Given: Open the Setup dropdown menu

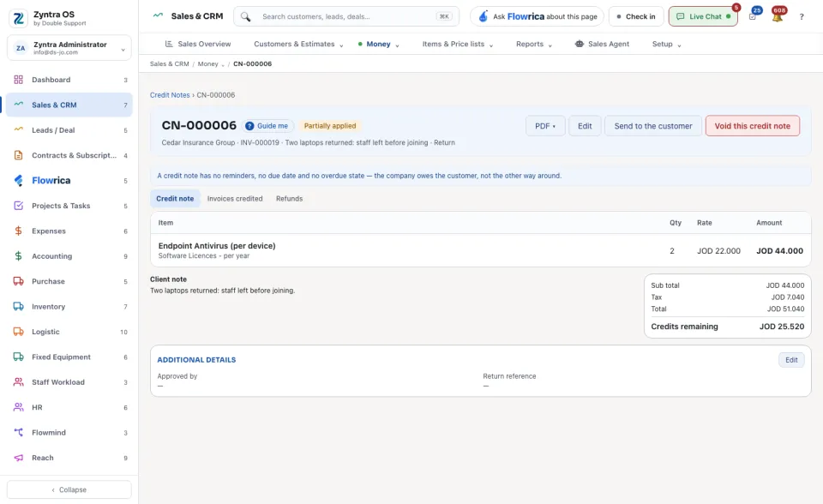Looking at the screenshot, I should click(x=666, y=44).
